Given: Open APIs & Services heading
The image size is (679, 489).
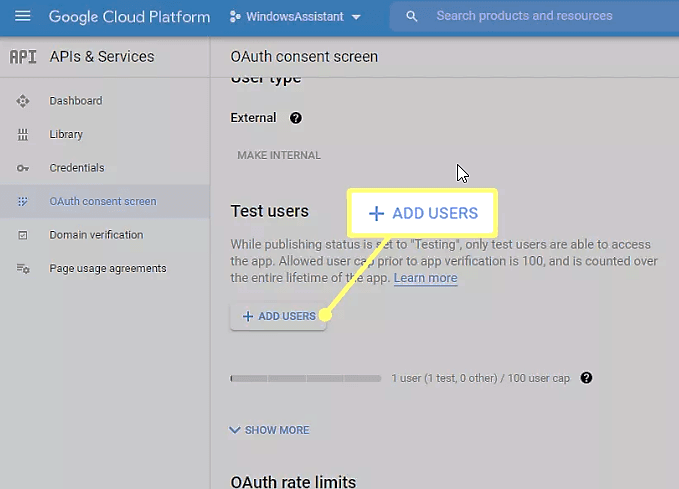Looking at the screenshot, I should coord(102,57).
